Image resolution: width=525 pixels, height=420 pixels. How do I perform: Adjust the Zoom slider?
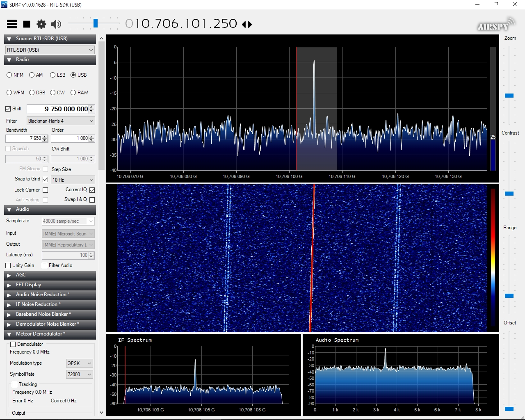click(x=509, y=96)
